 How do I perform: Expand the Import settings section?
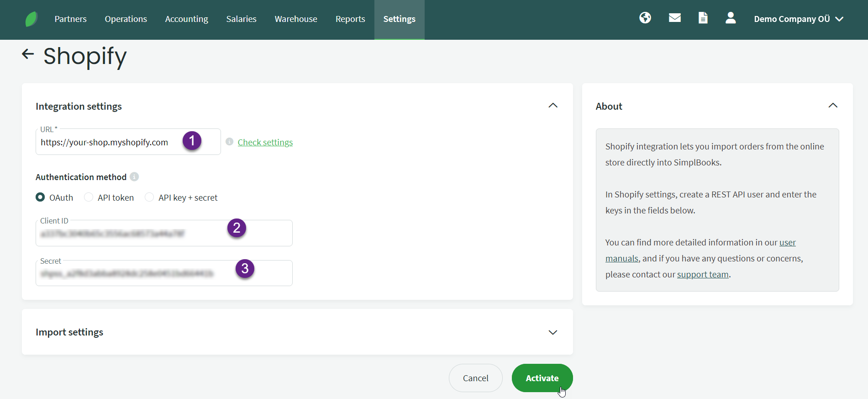tap(552, 332)
